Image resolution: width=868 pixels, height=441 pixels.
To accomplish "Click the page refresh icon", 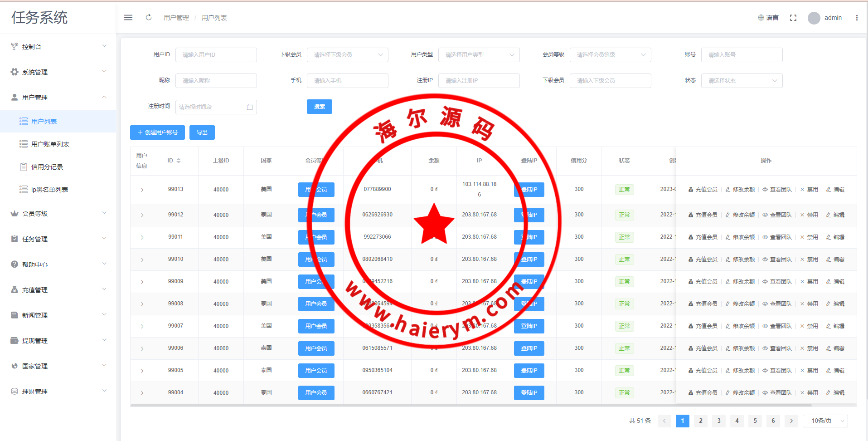I will point(149,18).
